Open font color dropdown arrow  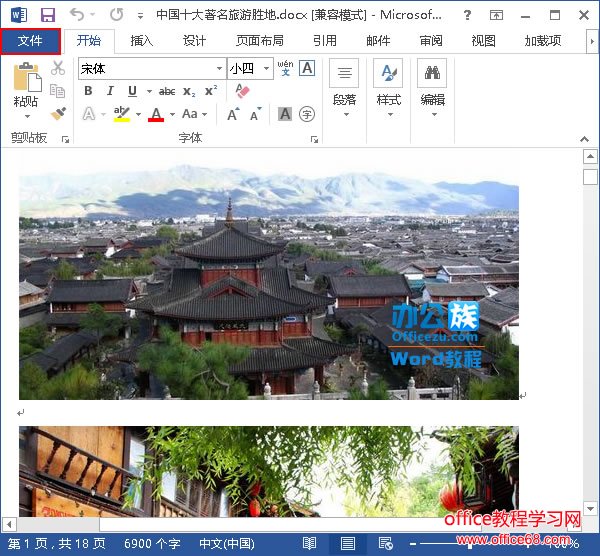[x=173, y=114]
